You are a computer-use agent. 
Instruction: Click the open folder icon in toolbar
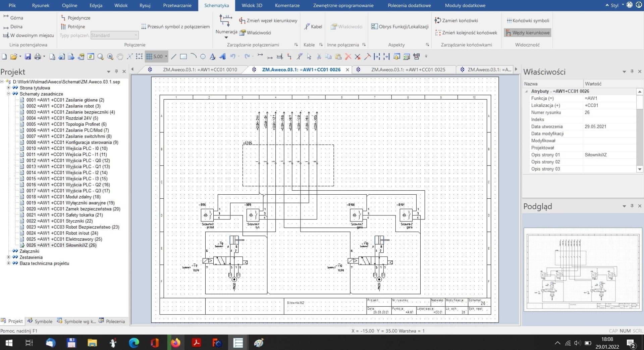[x=13, y=57]
